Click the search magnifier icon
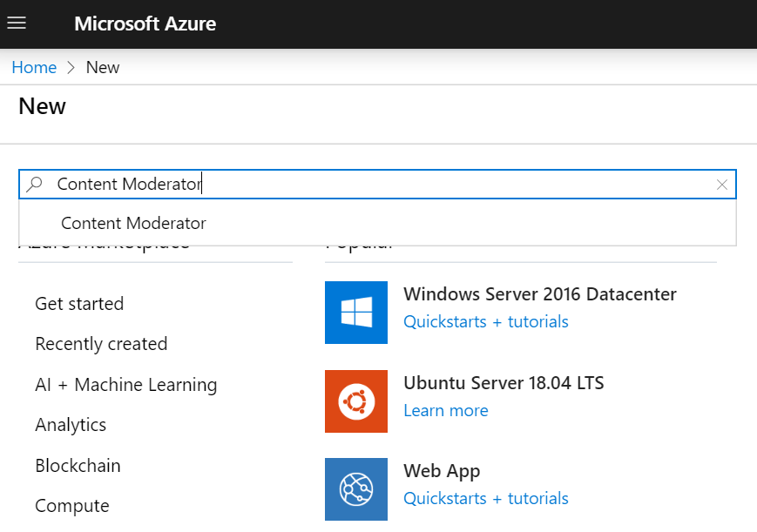 point(34,184)
